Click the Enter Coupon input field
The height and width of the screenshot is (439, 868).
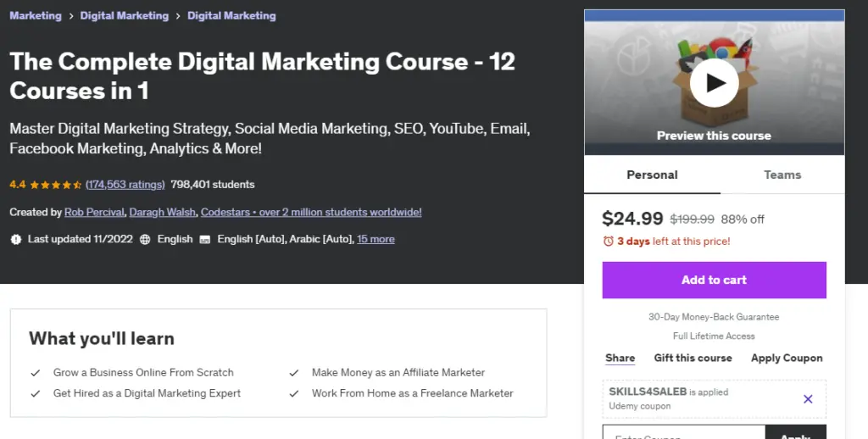click(684, 432)
